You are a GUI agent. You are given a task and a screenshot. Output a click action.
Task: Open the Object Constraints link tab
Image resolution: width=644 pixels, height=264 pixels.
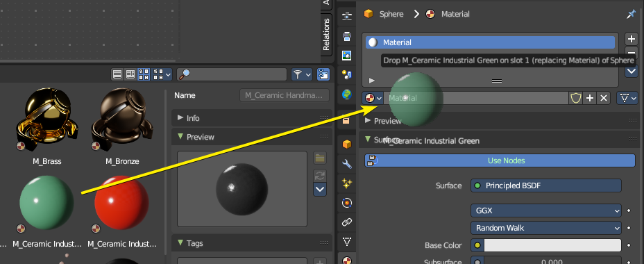point(347,222)
